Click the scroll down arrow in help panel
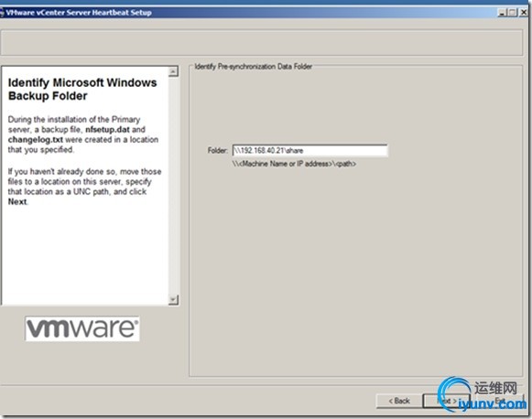This screenshot has height=419, width=532. [173, 300]
